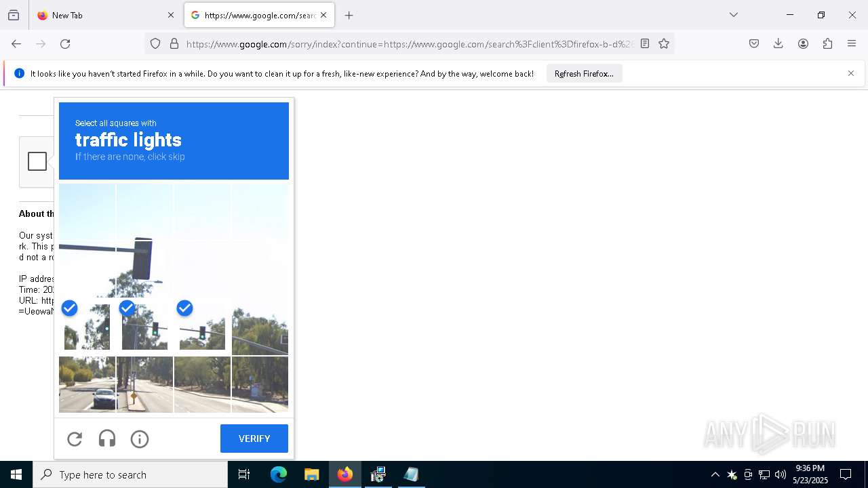The image size is (868, 488).
Task: Bookmark this page with star icon
Action: 664,44
